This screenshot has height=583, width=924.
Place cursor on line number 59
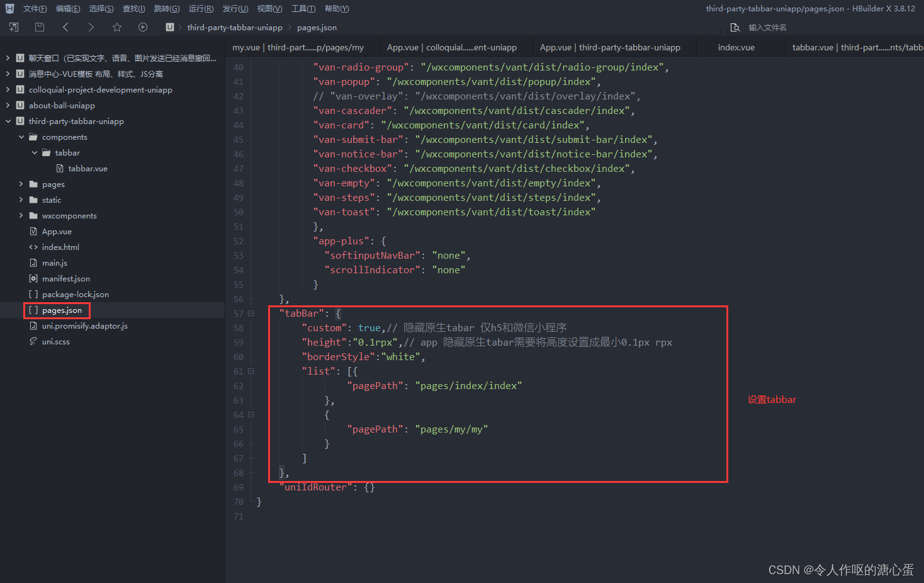pos(238,342)
